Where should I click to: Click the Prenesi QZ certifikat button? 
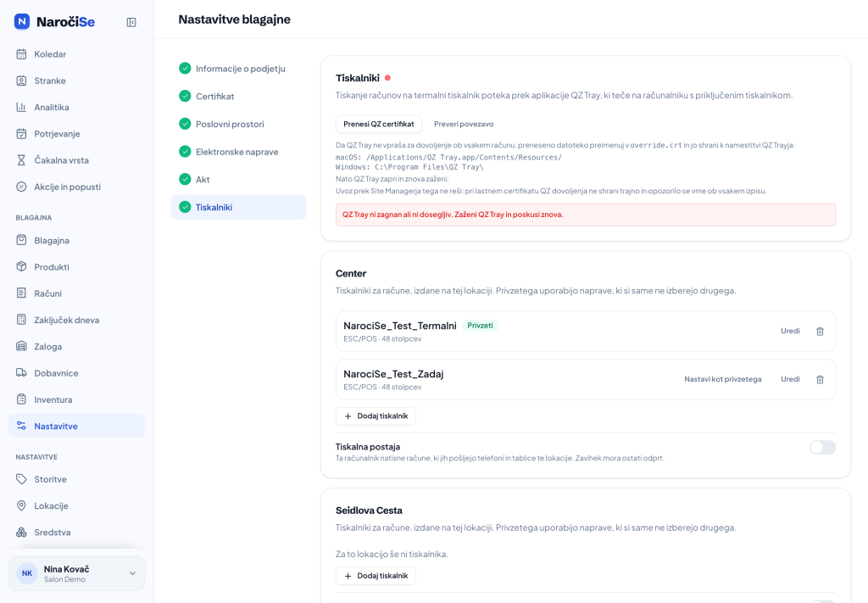point(379,124)
